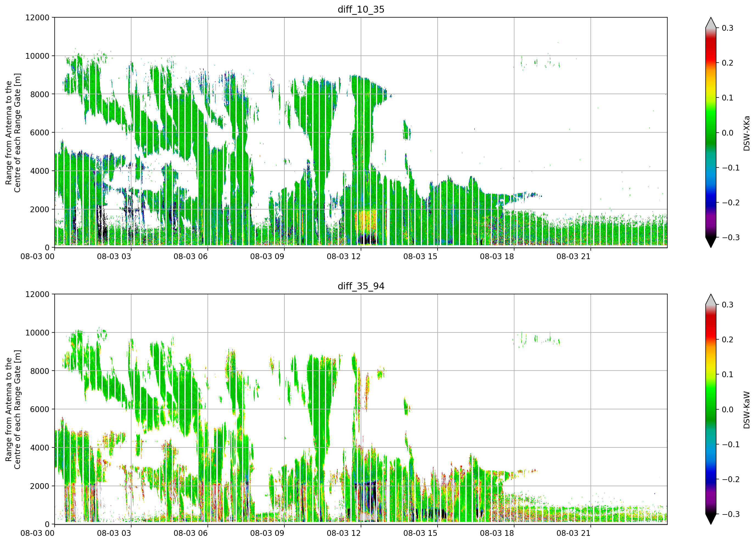Click the "10000" y-tick of diff_10_35 plot
The width and height of the screenshot is (756, 543).
(x=37, y=56)
